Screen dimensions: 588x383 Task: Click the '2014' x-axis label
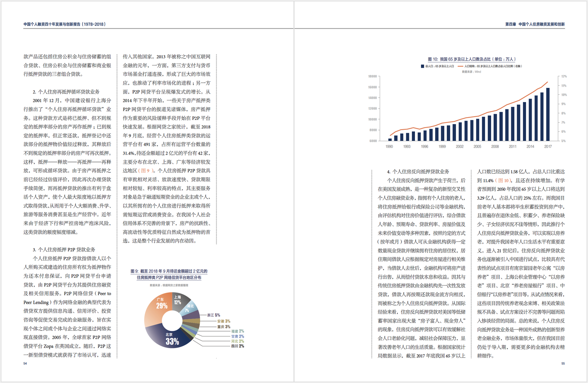[x=530, y=147]
